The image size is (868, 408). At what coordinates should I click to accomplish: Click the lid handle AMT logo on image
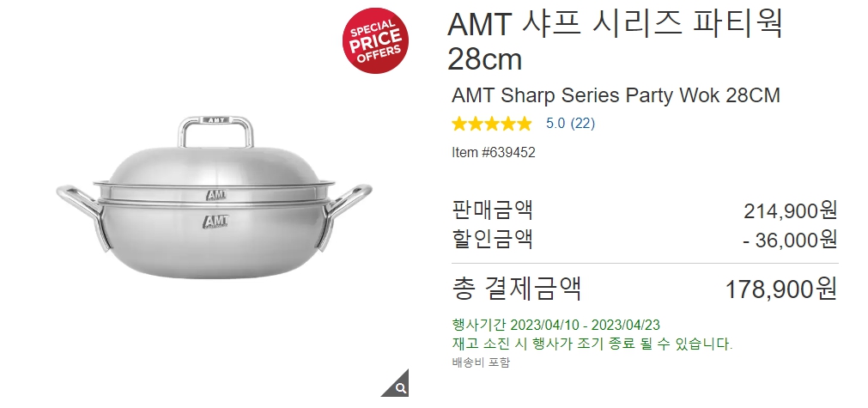point(215,119)
